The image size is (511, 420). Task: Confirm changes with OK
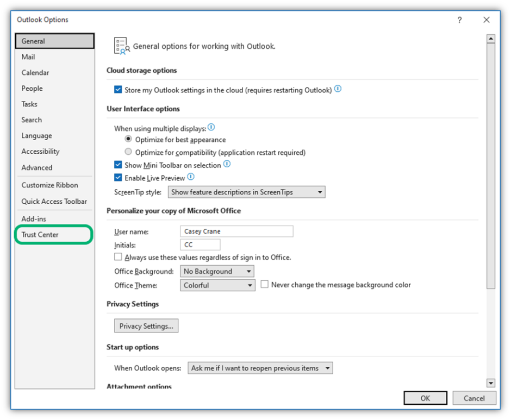point(425,398)
